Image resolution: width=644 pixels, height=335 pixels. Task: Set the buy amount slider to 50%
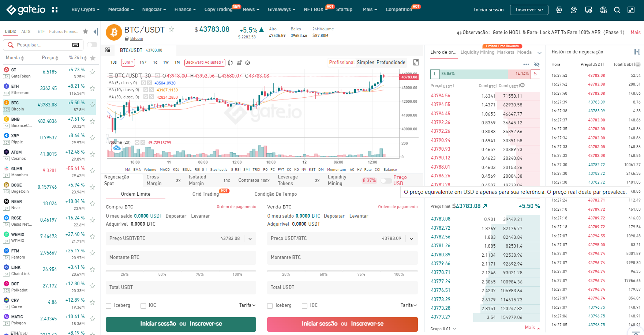[162, 274]
